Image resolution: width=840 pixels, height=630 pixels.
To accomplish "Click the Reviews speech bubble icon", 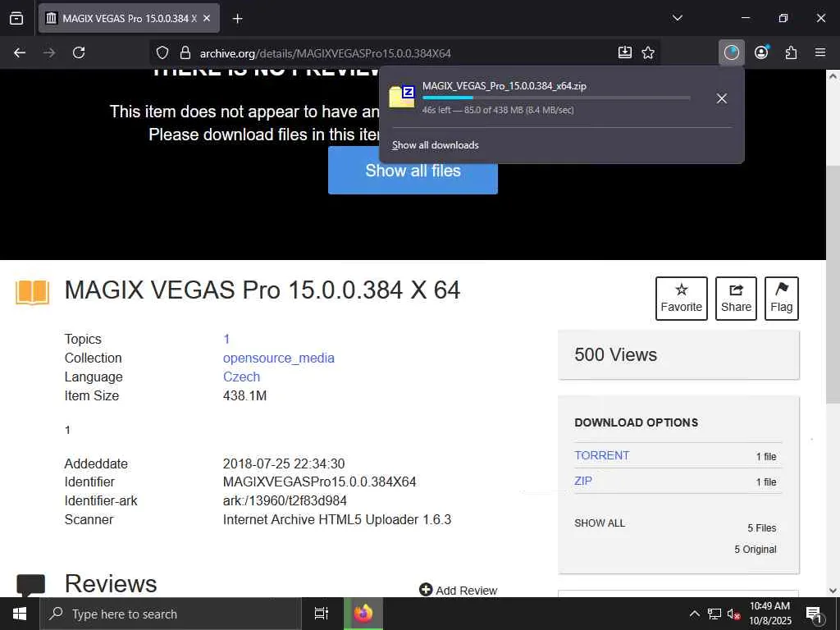I will (30, 585).
